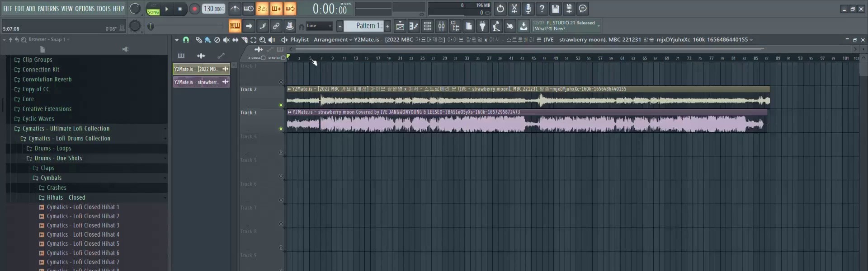Open the Pattern 1 selector dropdown arrow
Viewport: 868px width, 271px height.
340,26
